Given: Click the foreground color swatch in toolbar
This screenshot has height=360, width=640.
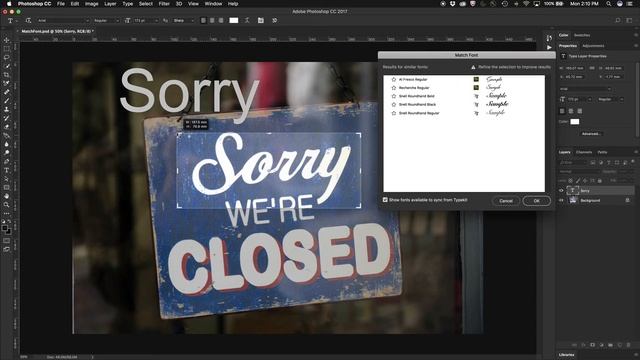Looking at the screenshot, I should click(x=5, y=229).
